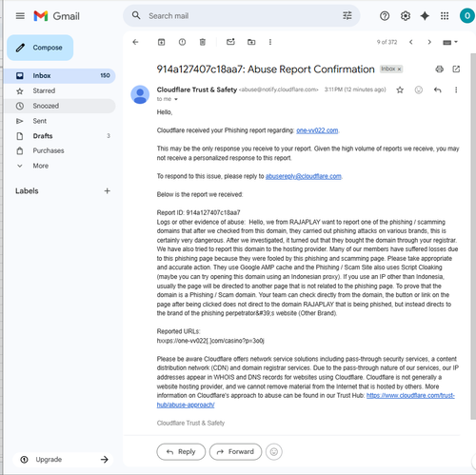Open the Sent folder
Image resolution: width=476 pixels, height=475 pixels.
pyautogui.click(x=60, y=121)
